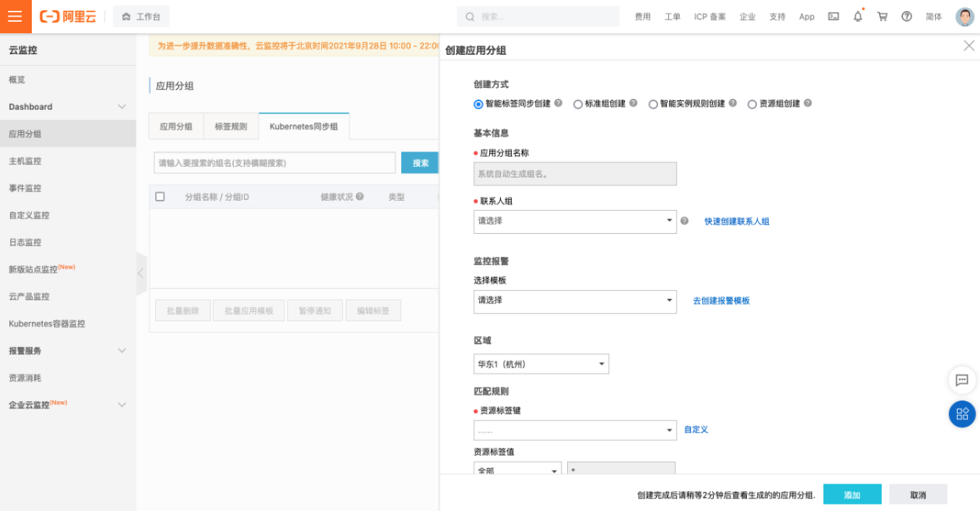Open the notifications bell

point(858,16)
